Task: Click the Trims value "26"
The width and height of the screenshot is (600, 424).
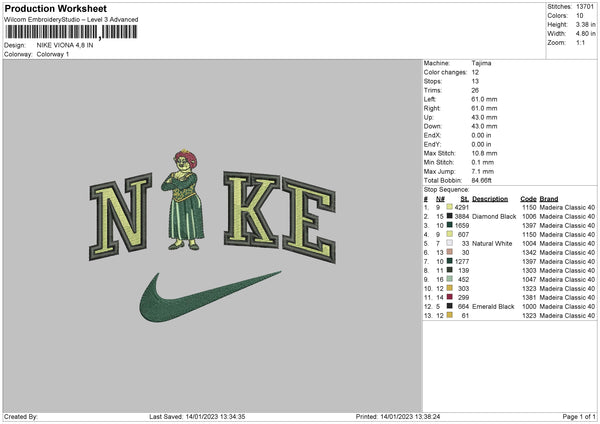Action: [475, 90]
